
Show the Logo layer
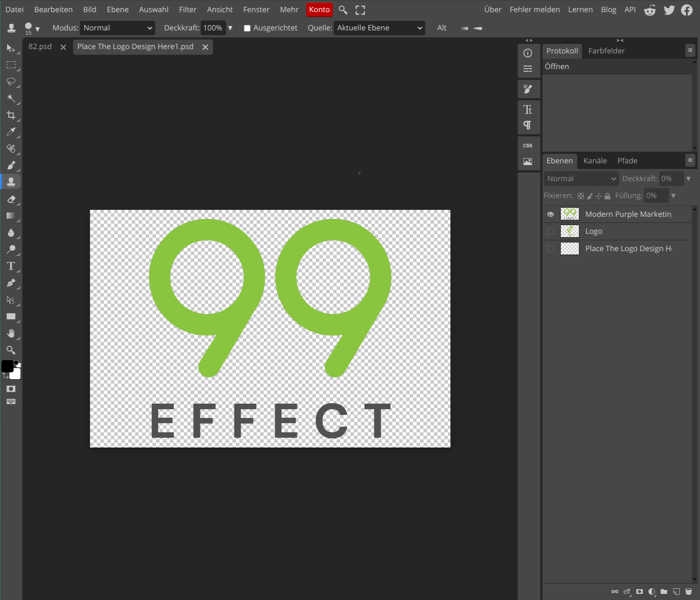coord(550,232)
